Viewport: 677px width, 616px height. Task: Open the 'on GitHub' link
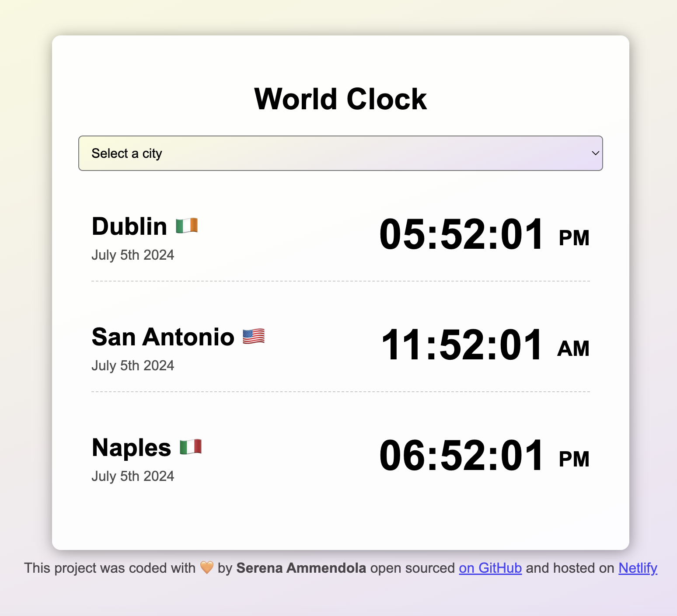[x=490, y=568]
